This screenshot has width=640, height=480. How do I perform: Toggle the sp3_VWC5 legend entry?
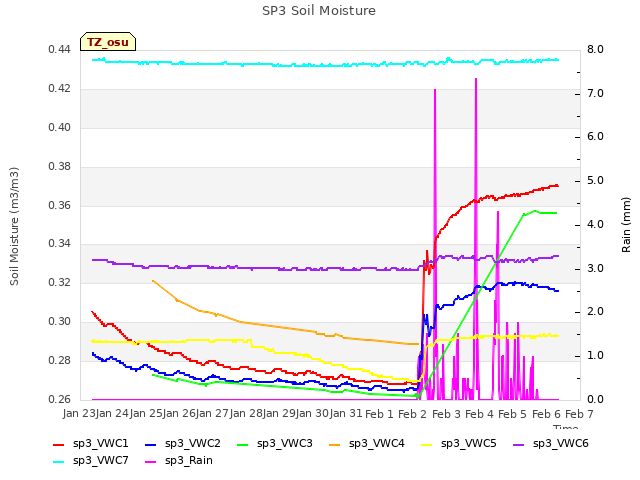point(459,444)
